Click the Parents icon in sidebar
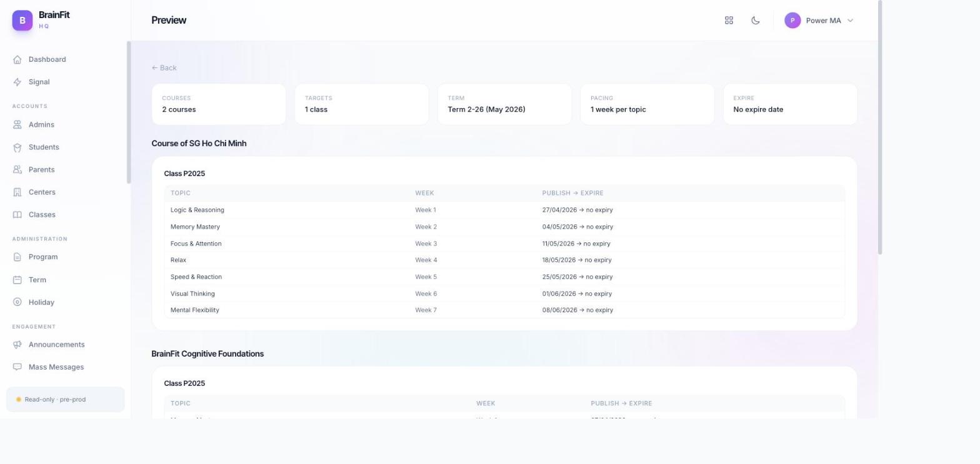 pyautogui.click(x=17, y=170)
